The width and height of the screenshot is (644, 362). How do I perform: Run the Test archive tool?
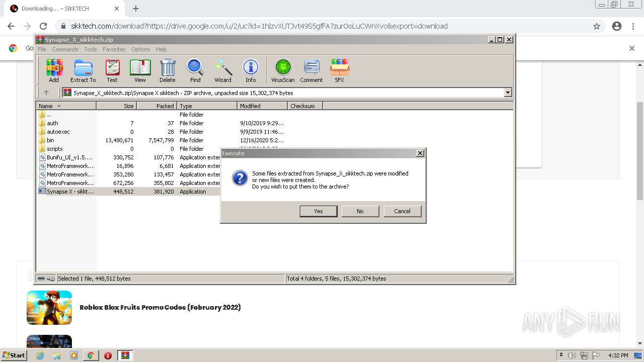(x=112, y=70)
